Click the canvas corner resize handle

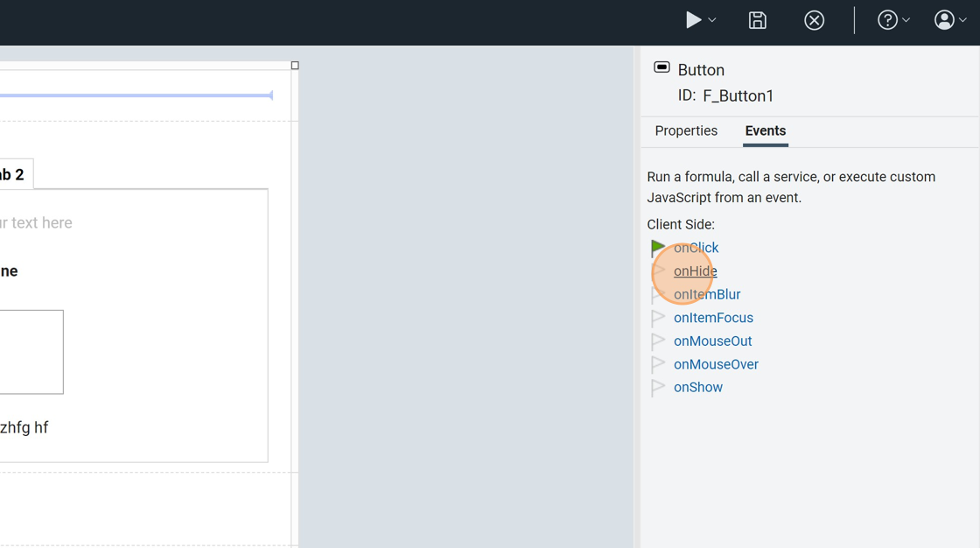tap(295, 66)
